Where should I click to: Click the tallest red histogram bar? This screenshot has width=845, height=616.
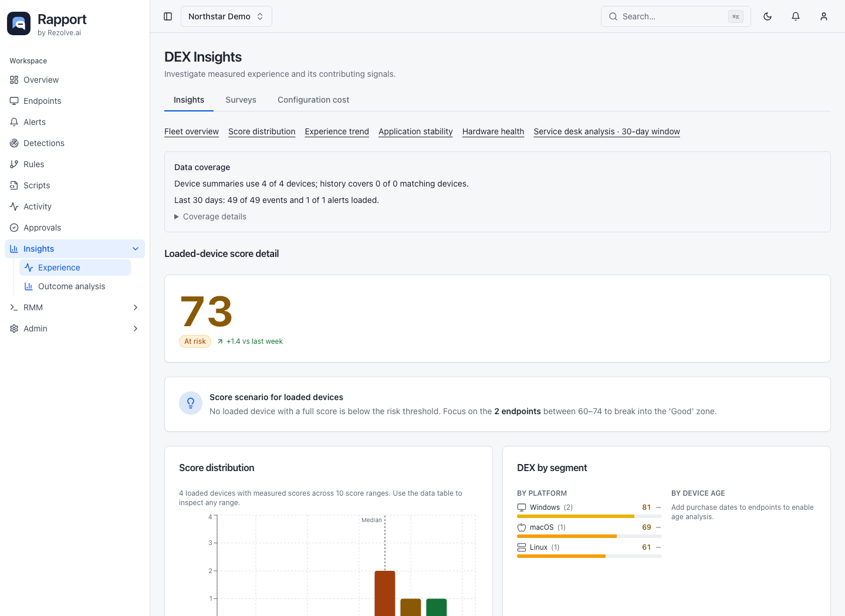point(385,593)
